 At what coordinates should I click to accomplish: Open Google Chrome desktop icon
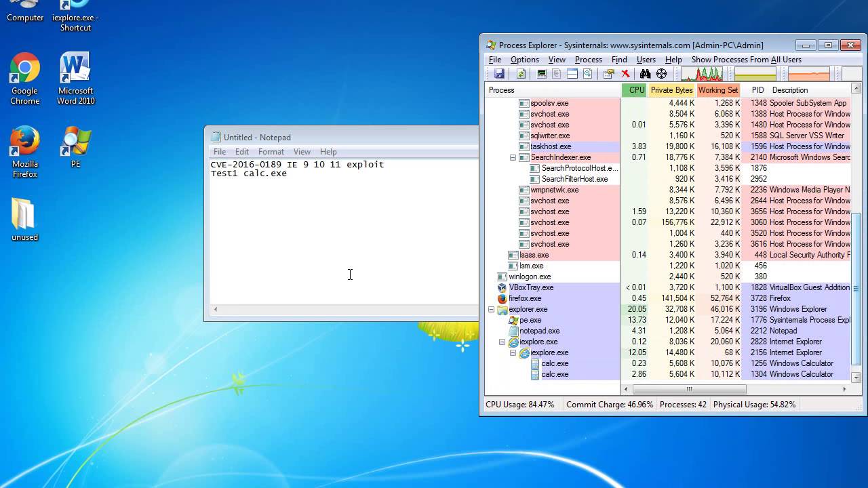click(25, 79)
